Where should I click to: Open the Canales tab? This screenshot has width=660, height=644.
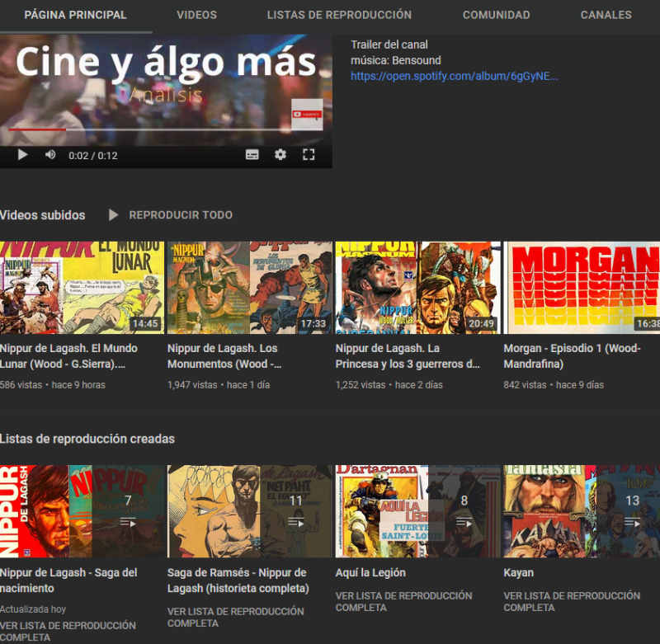click(x=606, y=15)
